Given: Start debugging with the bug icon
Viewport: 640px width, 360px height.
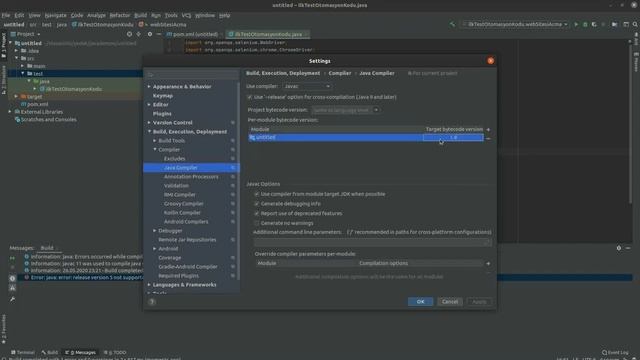Looking at the screenshot, I should coord(585,24).
